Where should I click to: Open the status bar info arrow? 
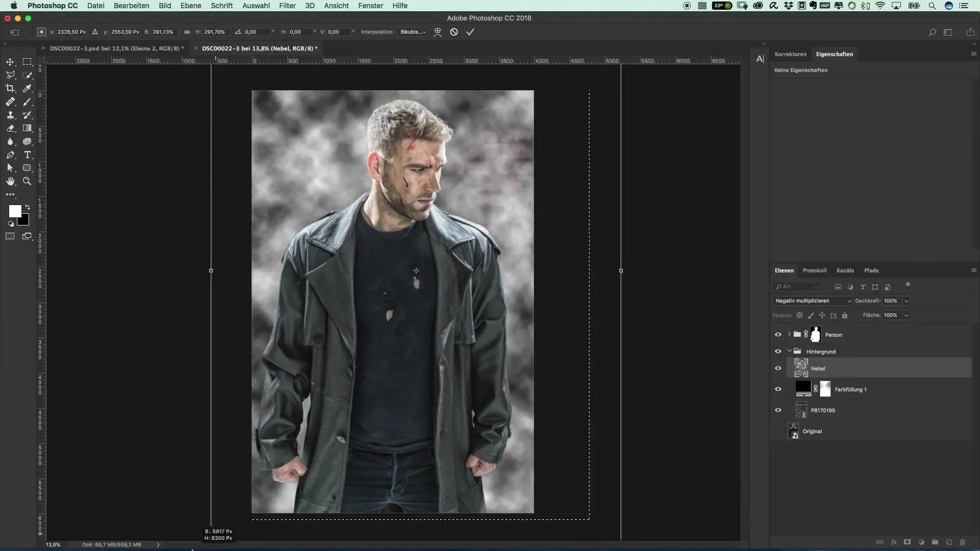tap(158, 544)
